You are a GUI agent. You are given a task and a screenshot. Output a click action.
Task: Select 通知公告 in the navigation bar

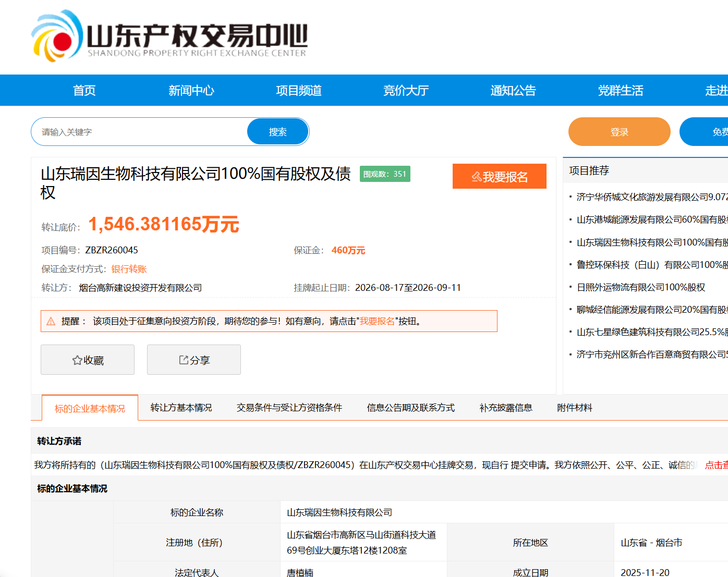pyautogui.click(x=513, y=91)
